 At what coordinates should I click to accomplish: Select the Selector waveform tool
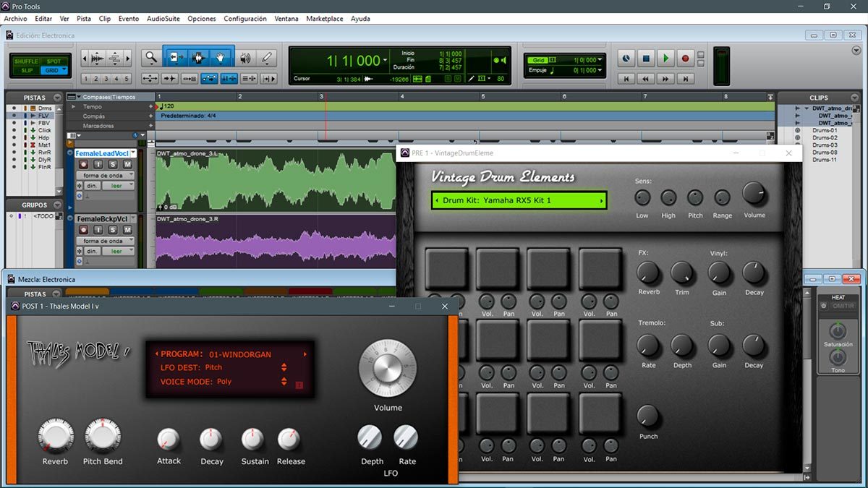[x=199, y=58]
